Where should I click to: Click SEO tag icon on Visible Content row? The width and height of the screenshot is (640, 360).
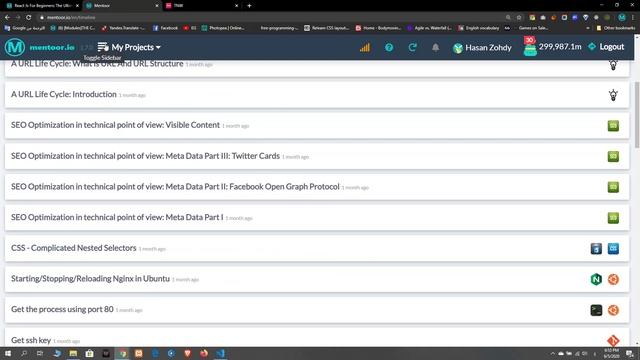point(613,126)
